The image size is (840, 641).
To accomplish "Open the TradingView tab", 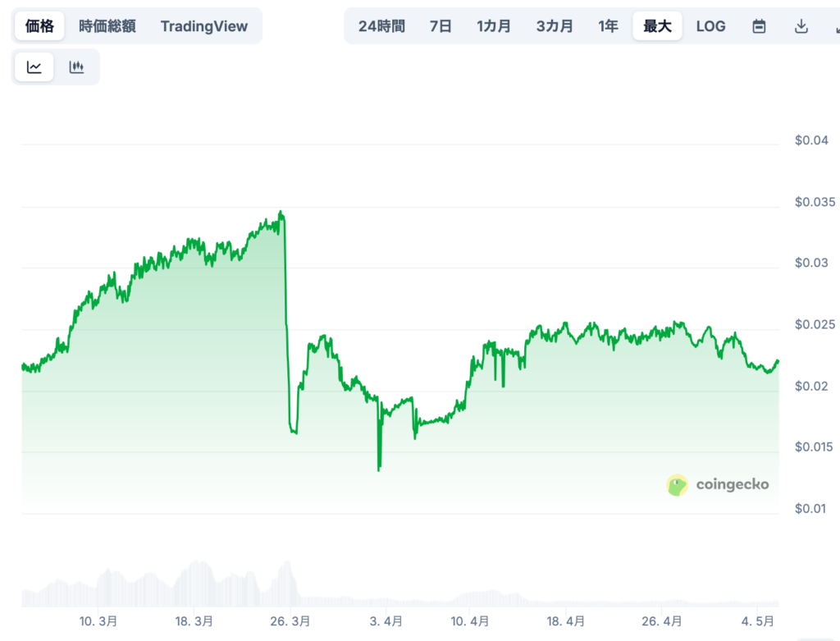I will click(203, 26).
